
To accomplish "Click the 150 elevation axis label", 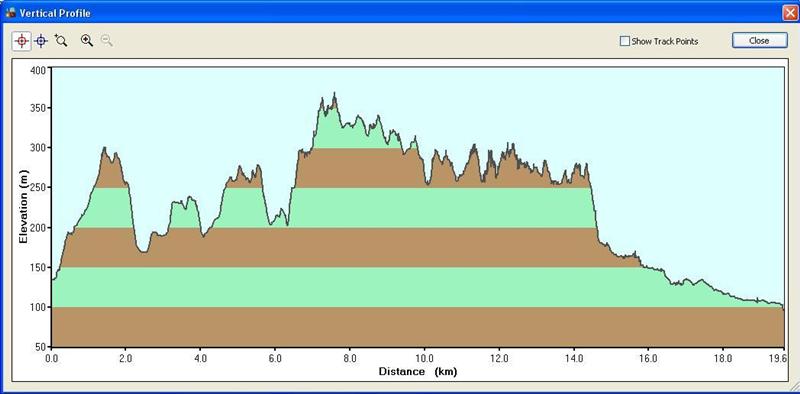I will 39,267.
